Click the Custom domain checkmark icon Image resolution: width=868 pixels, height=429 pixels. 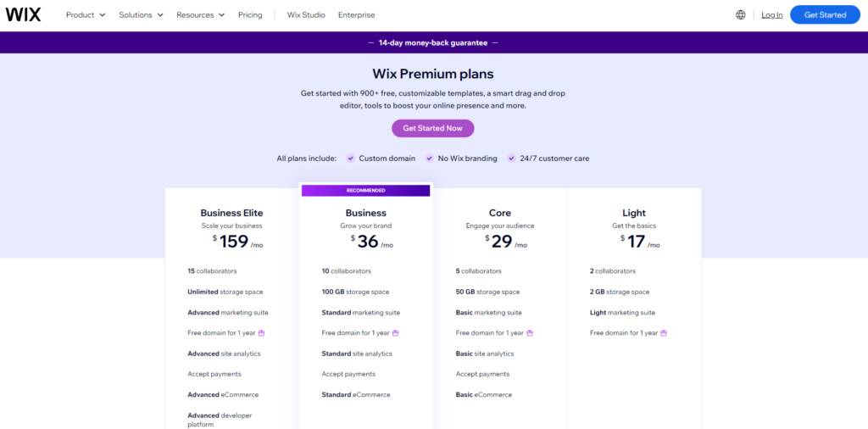click(350, 159)
